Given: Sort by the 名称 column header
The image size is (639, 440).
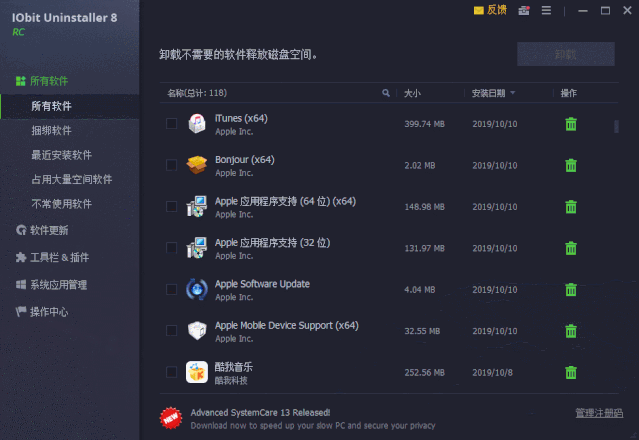Looking at the screenshot, I should pos(197,93).
